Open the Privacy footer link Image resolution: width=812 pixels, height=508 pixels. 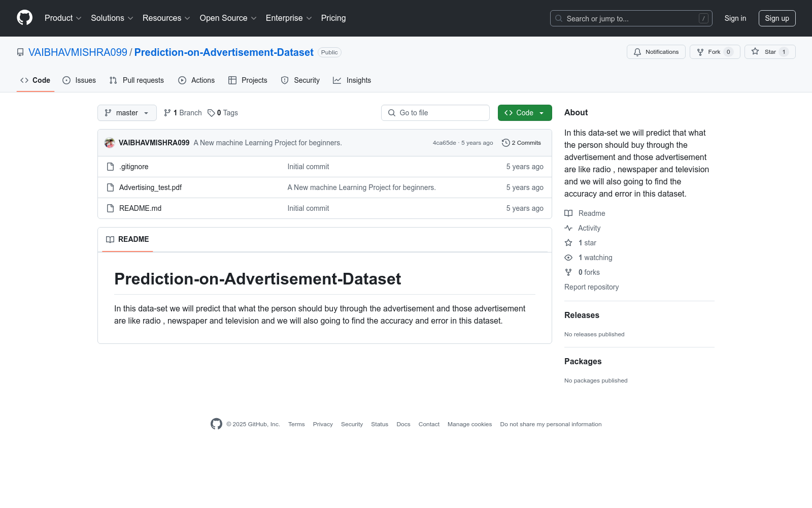[x=323, y=424]
